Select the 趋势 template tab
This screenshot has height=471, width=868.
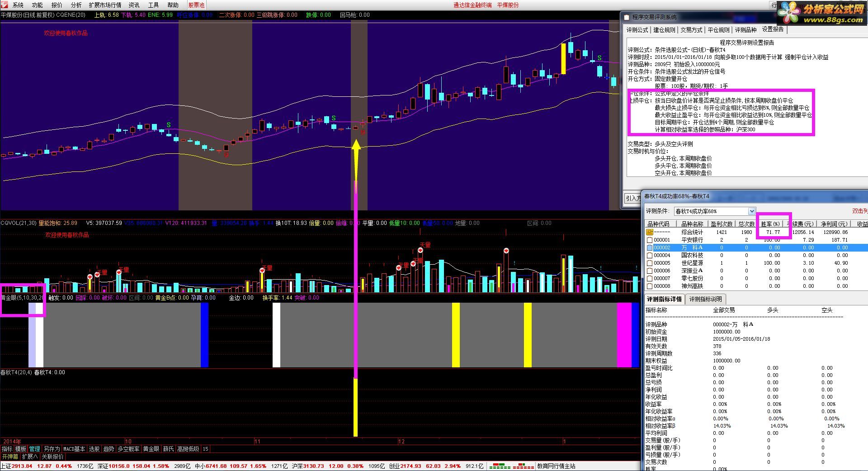tap(108, 449)
